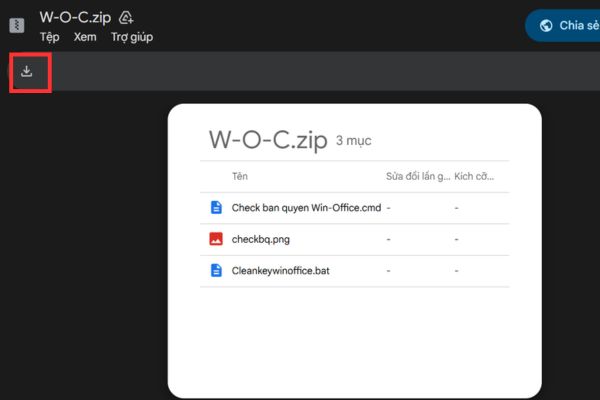This screenshot has height=400, width=600.
Task: Click the document icon for Cleankeywinoffice.bat
Action: coord(216,270)
